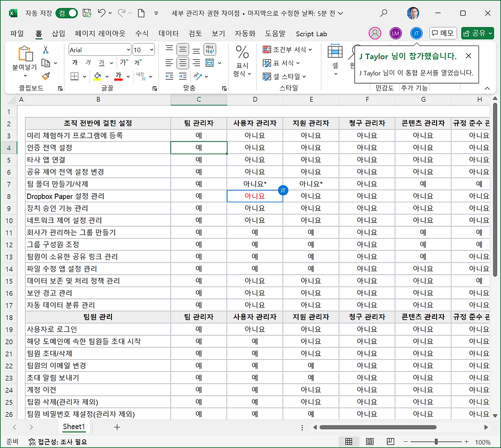Open the 표시 형식 (Number format) dropdown

point(242,61)
